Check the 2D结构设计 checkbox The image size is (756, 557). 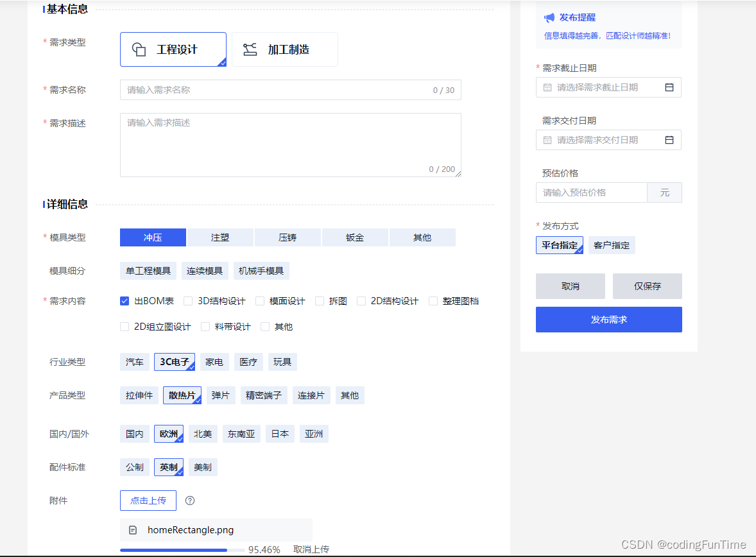pyautogui.click(x=361, y=301)
